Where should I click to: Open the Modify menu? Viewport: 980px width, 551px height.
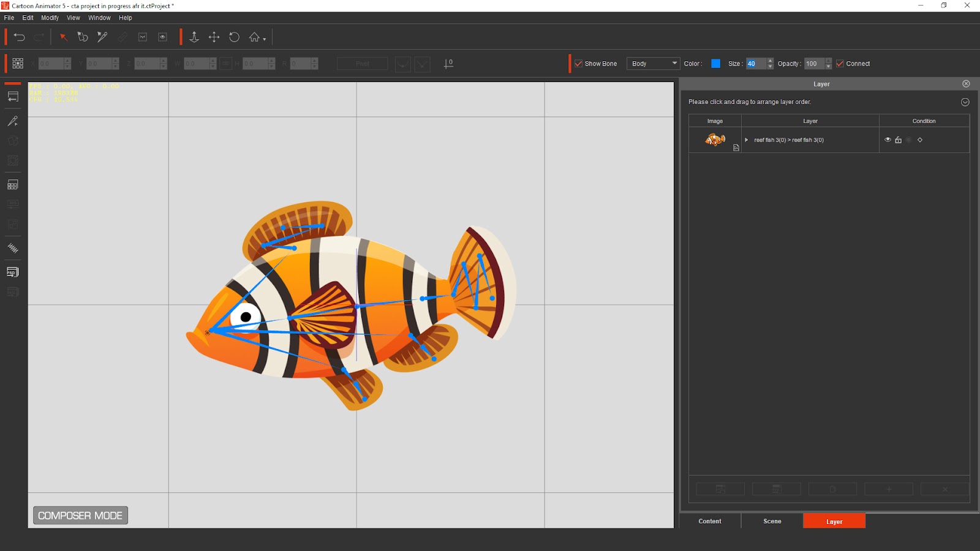click(x=50, y=18)
